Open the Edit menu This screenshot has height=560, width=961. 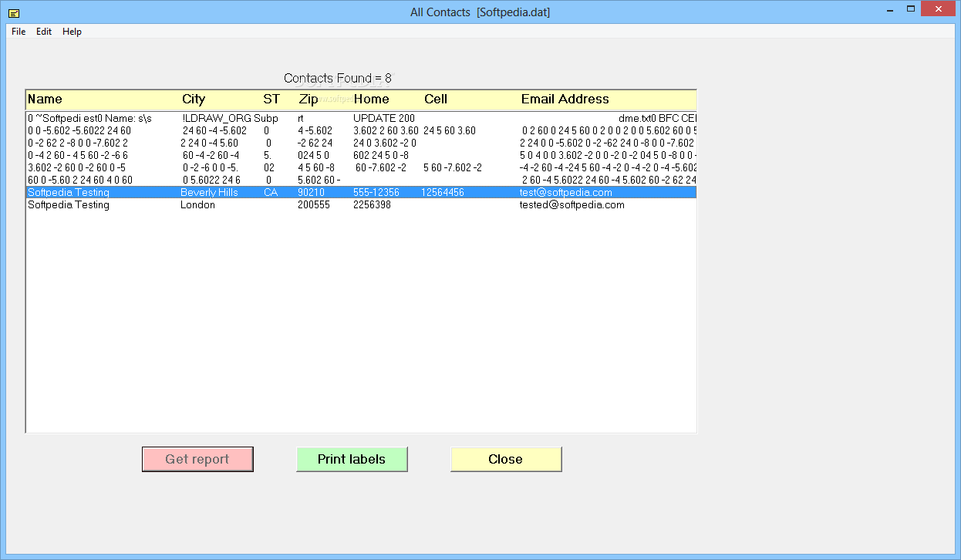(x=44, y=32)
